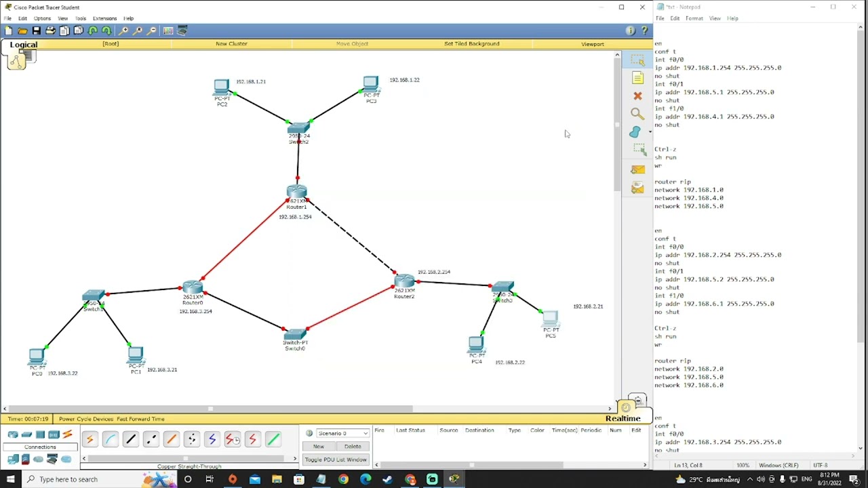This screenshot has width=868, height=488.
Task: Open View menu in Notepad
Action: coord(715,18)
